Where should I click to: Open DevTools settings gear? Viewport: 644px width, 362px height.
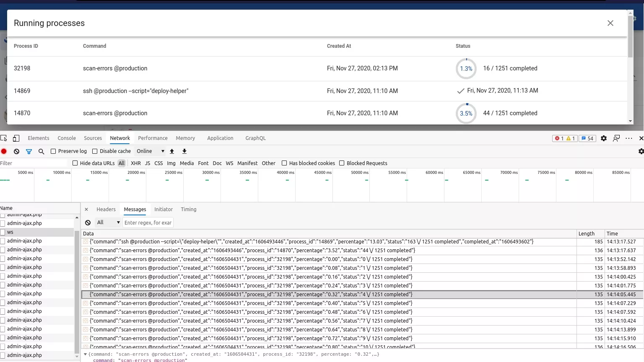604,138
